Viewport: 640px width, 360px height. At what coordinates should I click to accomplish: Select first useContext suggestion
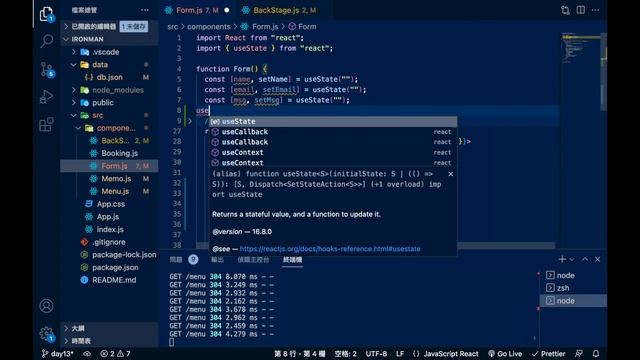[x=333, y=152]
